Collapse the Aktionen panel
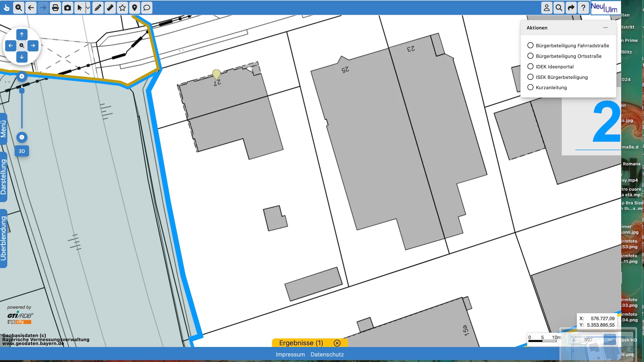Screen dimensions: 644x362 [x=605, y=28]
